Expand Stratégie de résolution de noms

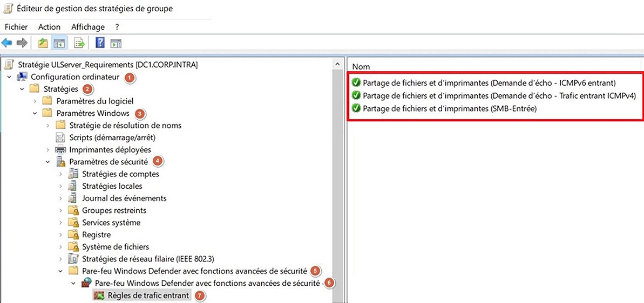(x=48, y=126)
